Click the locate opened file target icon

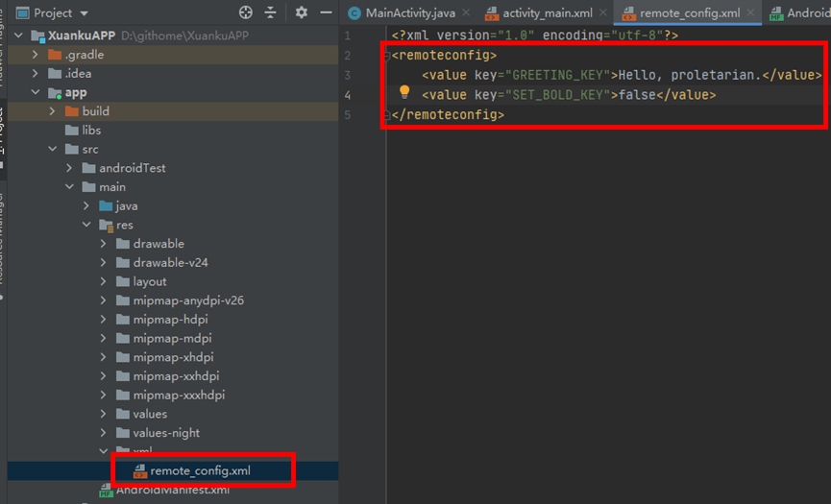pos(246,12)
